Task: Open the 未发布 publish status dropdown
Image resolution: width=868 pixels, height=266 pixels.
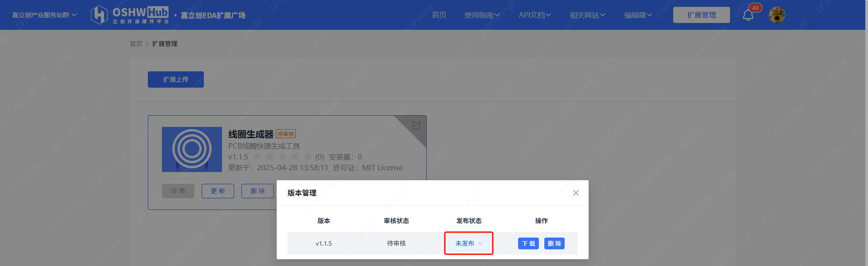Action: 468,243
